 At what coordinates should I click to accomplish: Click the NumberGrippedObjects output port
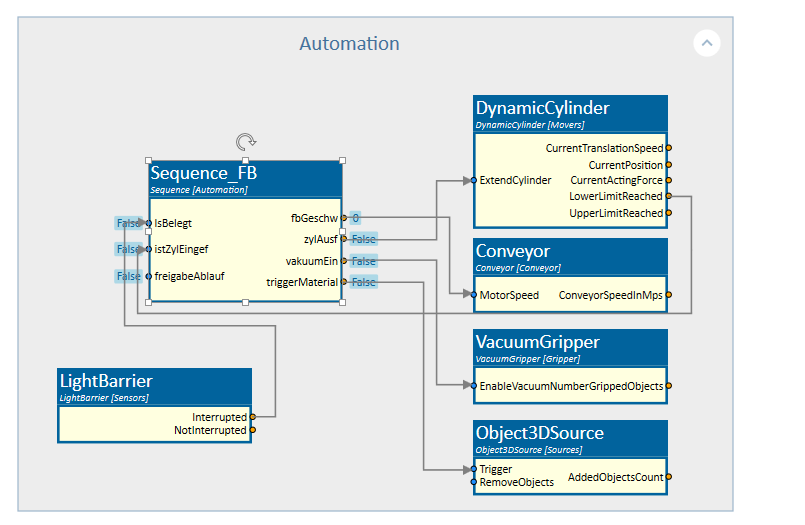[x=669, y=385]
